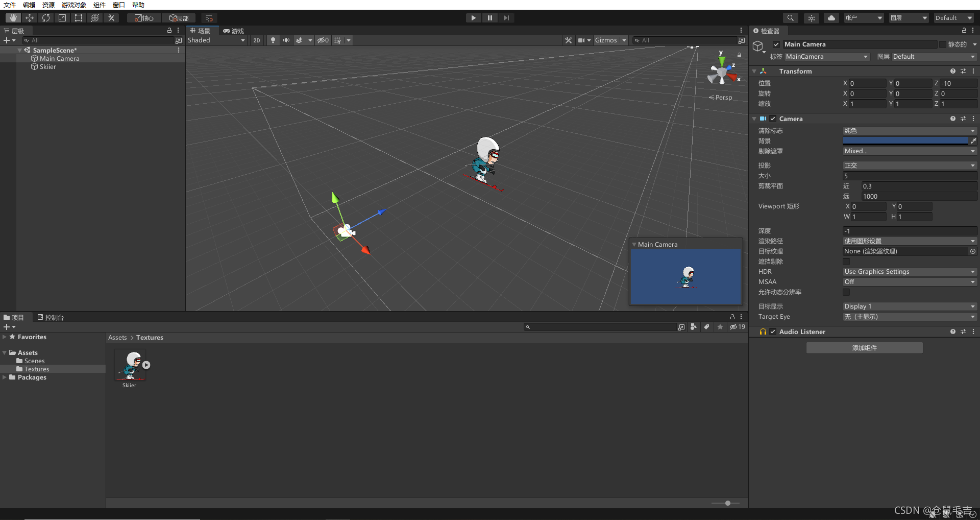Click the camera 大小 size field
980x520 pixels.
pyautogui.click(x=910, y=176)
